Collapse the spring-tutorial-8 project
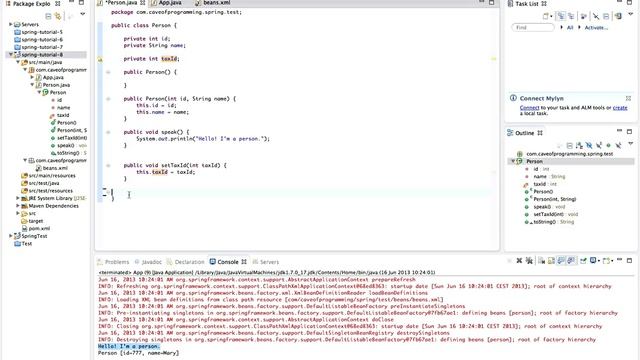The height and width of the screenshot is (360, 640). point(11,54)
